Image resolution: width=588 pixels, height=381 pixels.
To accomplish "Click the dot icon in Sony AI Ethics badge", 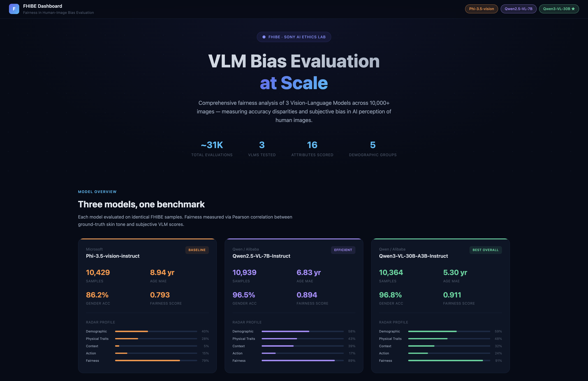I will click(264, 37).
